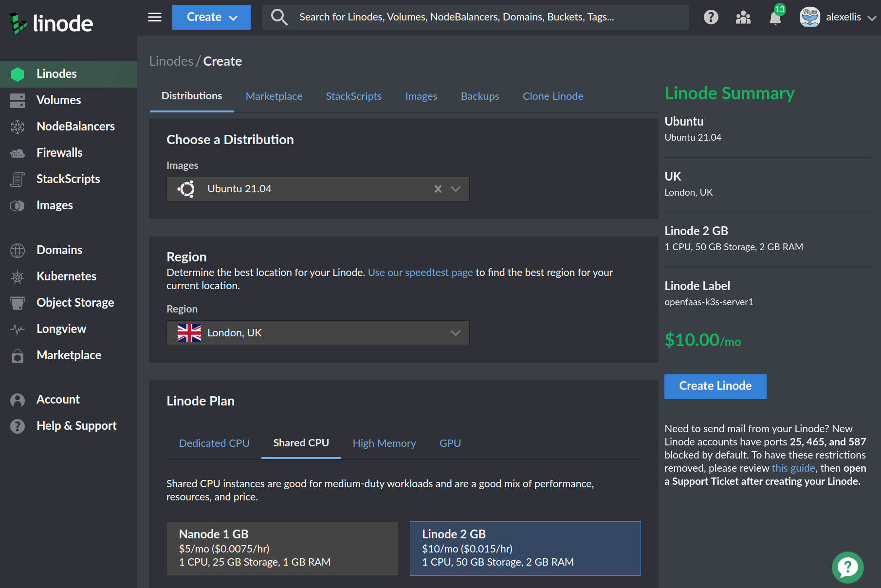Screen dimensions: 881x588
Task: Select the Linode 2 GB plan
Action: pos(525,549)
